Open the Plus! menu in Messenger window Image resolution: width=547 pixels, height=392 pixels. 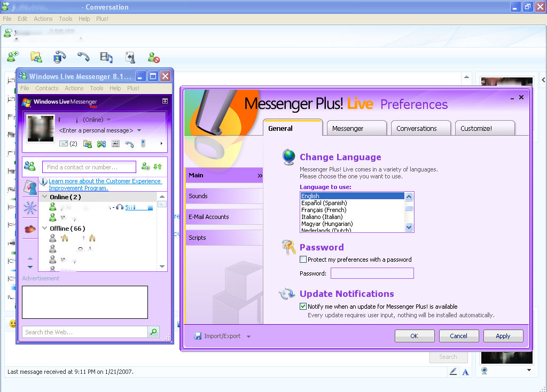tap(133, 88)
